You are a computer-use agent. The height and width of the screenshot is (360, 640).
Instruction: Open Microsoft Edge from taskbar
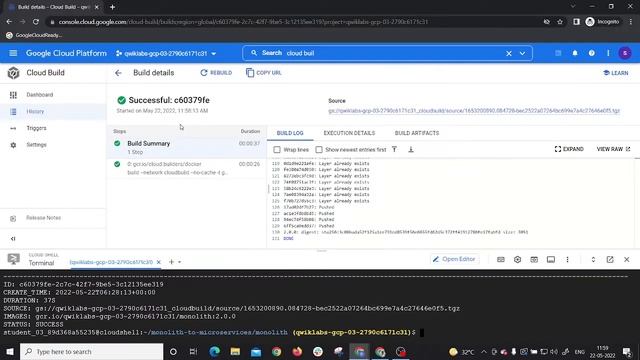214,351
